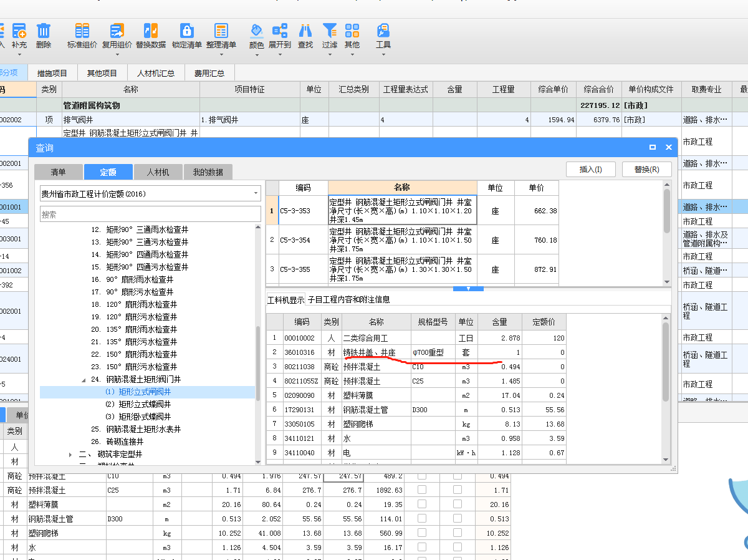The width and height of the screenshot is (748, 560).
Task: Switch to the 措施项目 tab
Action: pyautogui.click(x=52, y=73)
